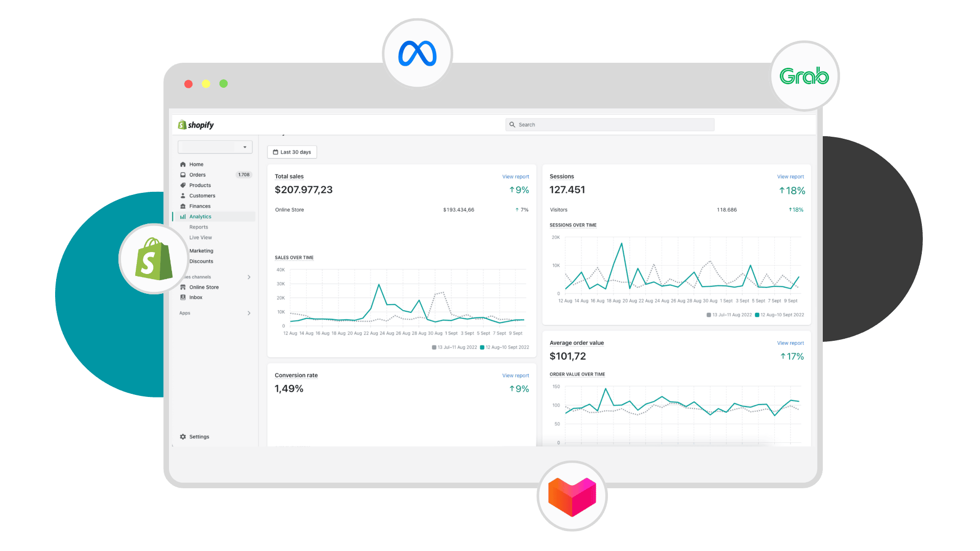Click the Orders inbox icon
The height and width of the screenshot is (551, 980).
(x=183, y=175)
